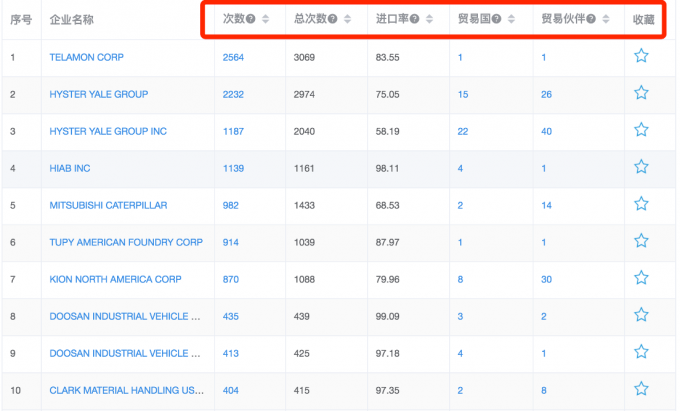Screen dimensions: 680x411
Task: Star the row with 413 shipments
Action: pos(641,352)
